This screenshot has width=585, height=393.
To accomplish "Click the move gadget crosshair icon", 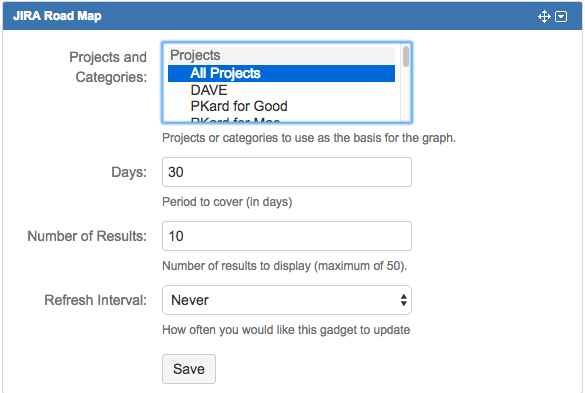I will click(x=544, y=16).
